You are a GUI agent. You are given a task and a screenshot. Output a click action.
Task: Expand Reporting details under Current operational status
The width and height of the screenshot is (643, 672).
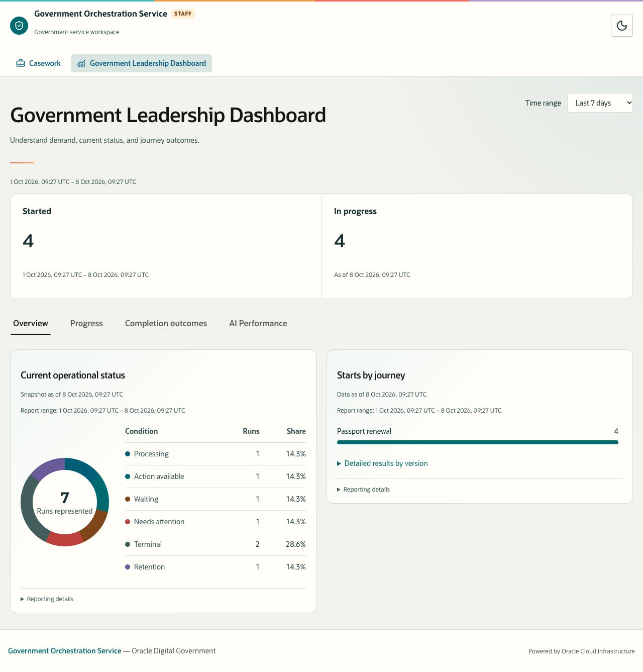47,599
